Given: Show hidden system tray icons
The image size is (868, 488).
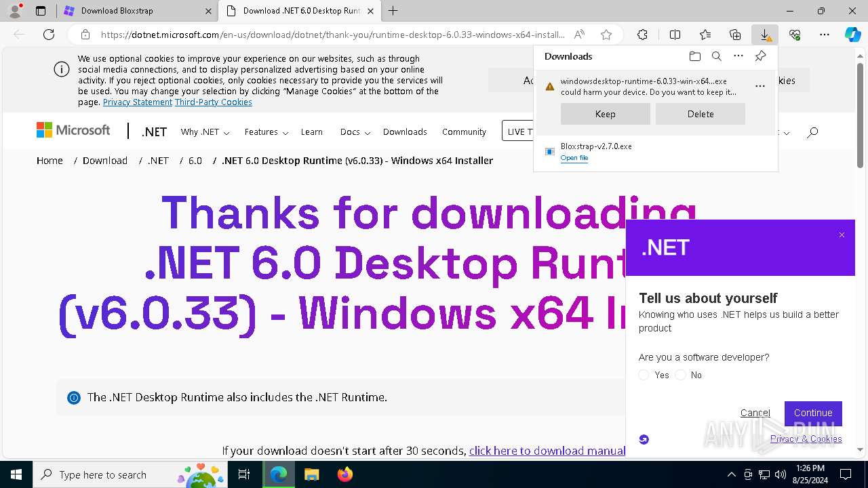Looking at the screenshot, I should click(x=731, y=474).
